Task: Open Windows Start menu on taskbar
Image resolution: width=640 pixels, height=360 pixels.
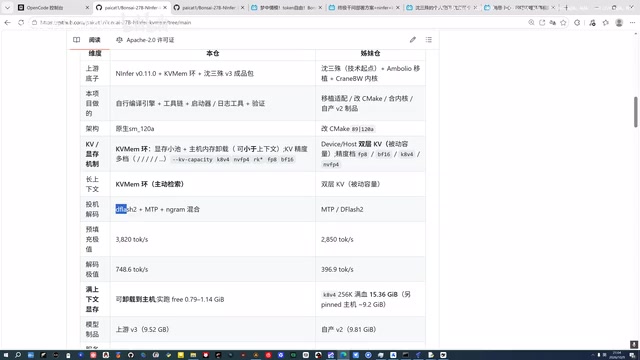Action: tap(6, 355)
